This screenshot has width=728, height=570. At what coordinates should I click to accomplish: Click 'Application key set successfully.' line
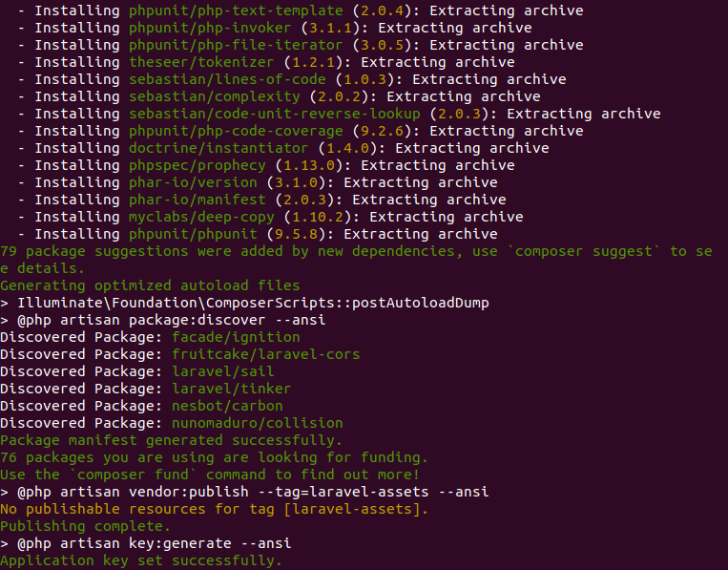pyautogui.click(x=141, y=560)
